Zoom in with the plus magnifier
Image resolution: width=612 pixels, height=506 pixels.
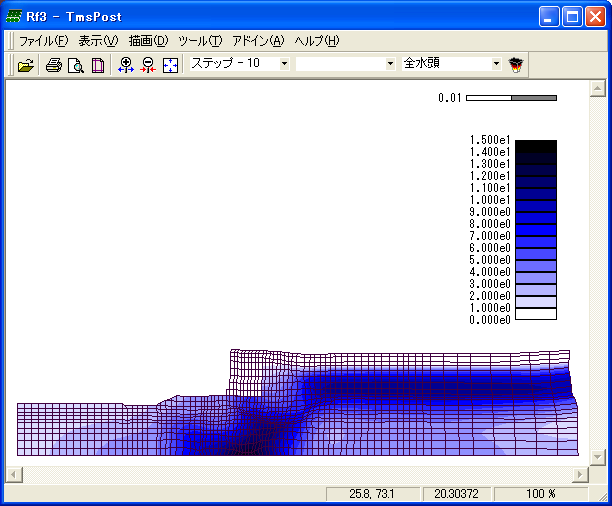tap(126, 65)
